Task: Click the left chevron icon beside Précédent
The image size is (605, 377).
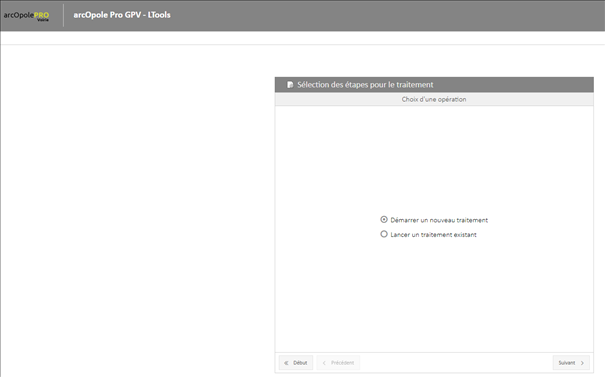Action: tap(324, 363)
